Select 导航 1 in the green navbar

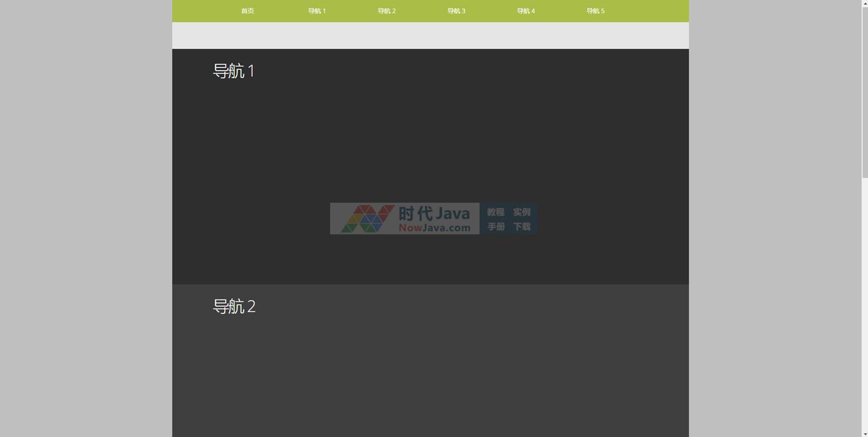[317, 11]
